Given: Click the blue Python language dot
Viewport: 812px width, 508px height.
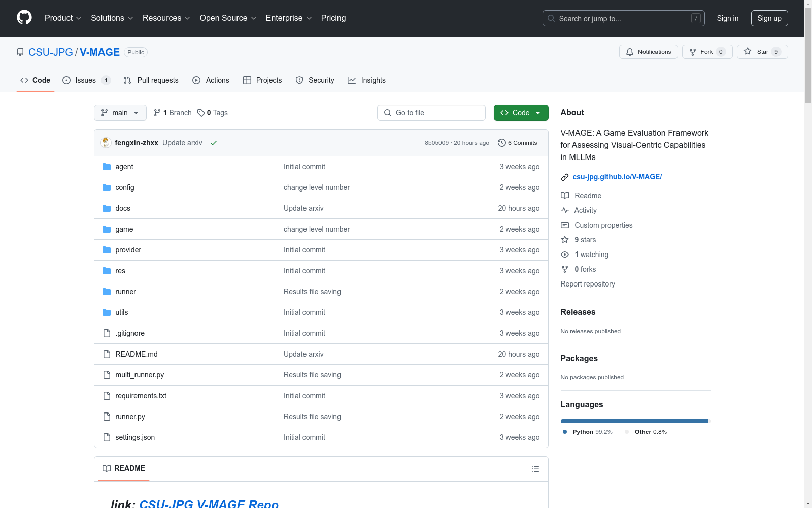Looking at the screenshot, I should (x=565, y=432).
